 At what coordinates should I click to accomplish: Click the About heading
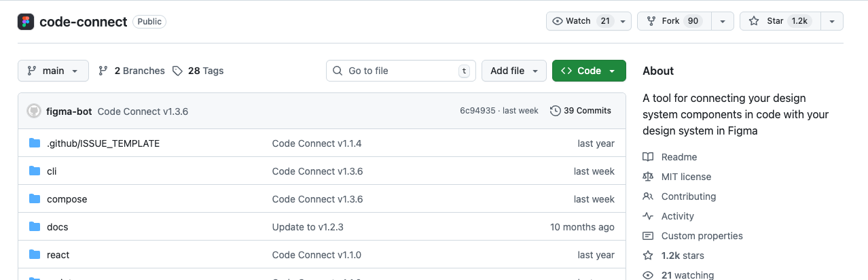click(658, 71)
